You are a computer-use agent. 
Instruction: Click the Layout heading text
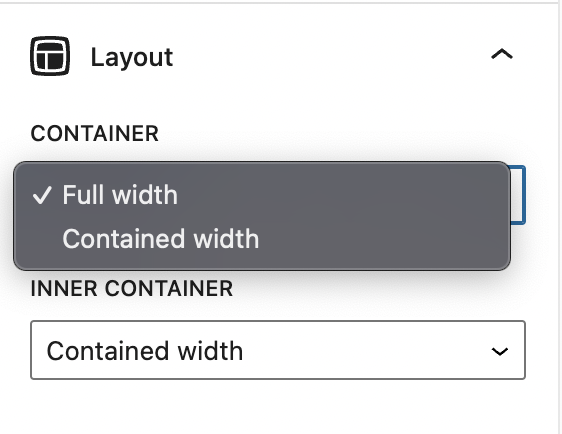[132, 57]
